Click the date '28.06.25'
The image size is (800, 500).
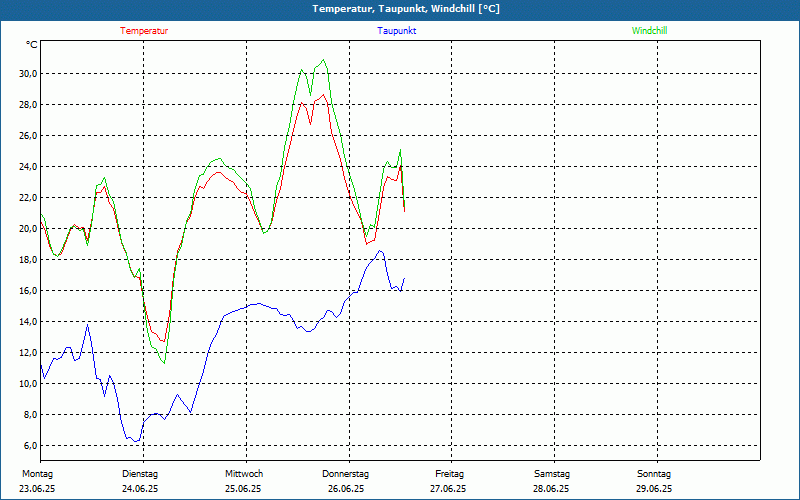click(x=551, y=489)
